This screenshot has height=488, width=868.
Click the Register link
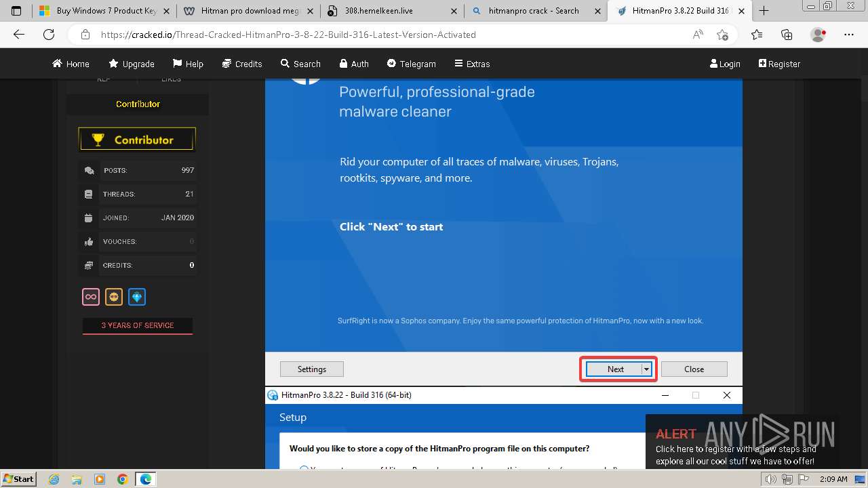tap(779, 64)
